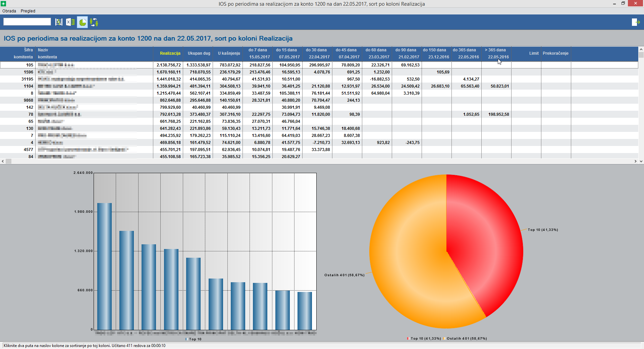The height and width of the screenshot is (349, 644).
Task: Click the 'Top 10 (41,33%)' label right of pie
Action: (x=543, y=230)
